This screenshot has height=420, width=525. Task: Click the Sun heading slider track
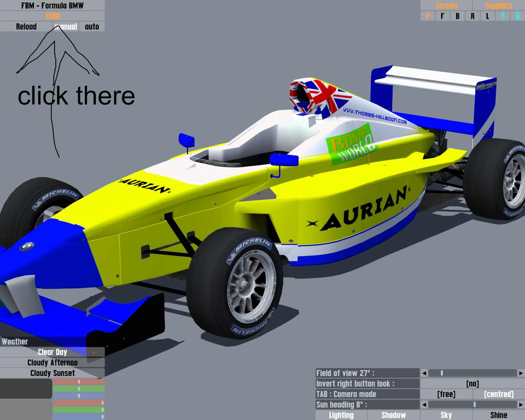[472, 405]
